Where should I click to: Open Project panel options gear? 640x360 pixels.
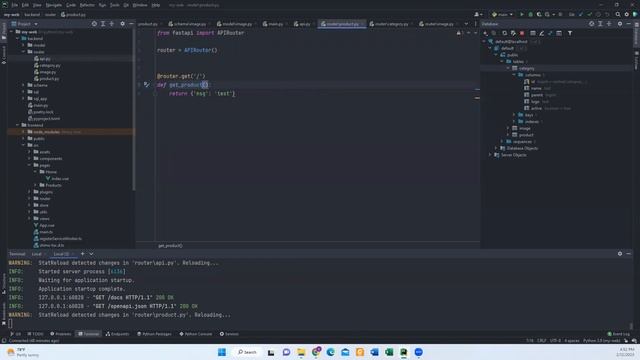pos(122,24)
